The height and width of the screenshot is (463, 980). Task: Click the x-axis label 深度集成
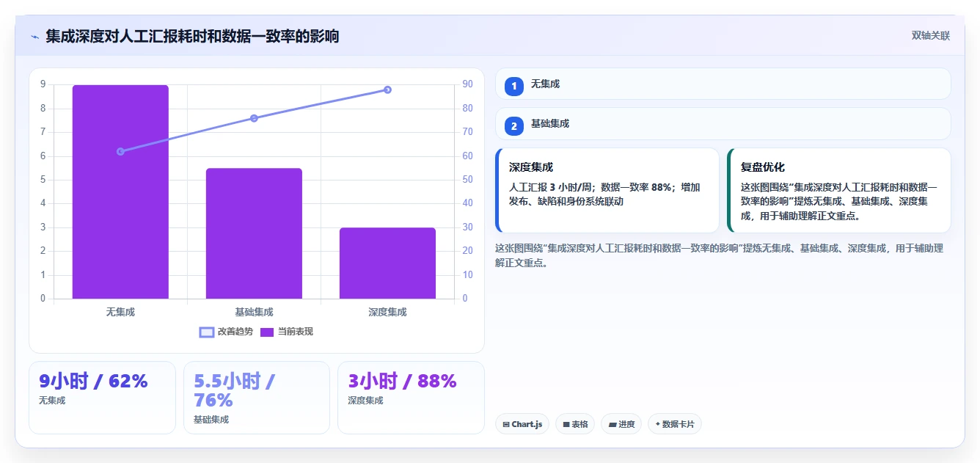(x=387, y=312)
